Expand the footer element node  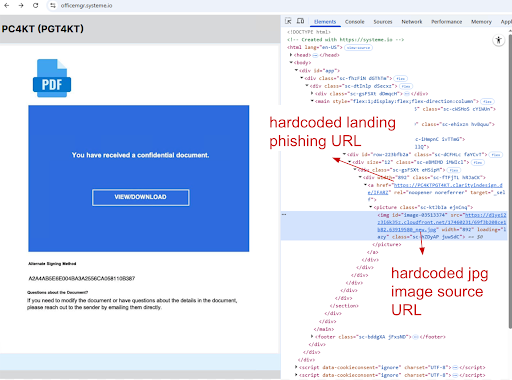click(x=312, y=336)
